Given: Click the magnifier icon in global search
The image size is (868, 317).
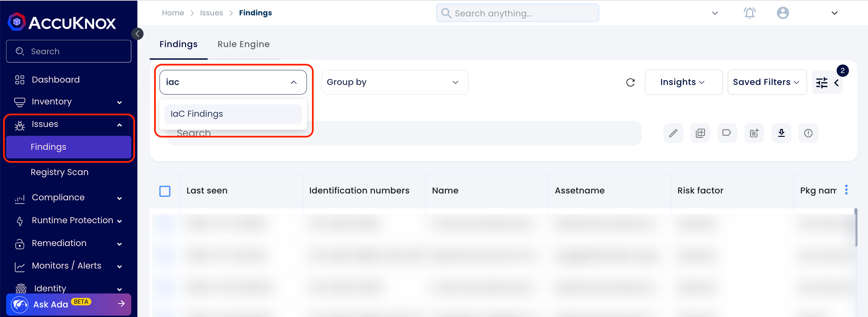Looking at the screenshot, I should point(446,13).
